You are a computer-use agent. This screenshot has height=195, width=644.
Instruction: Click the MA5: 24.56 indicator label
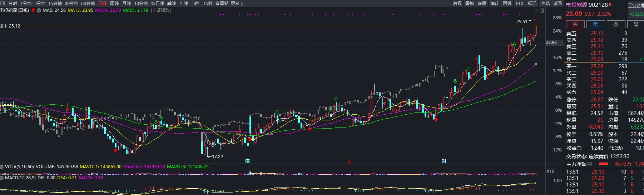pos(54,10)
